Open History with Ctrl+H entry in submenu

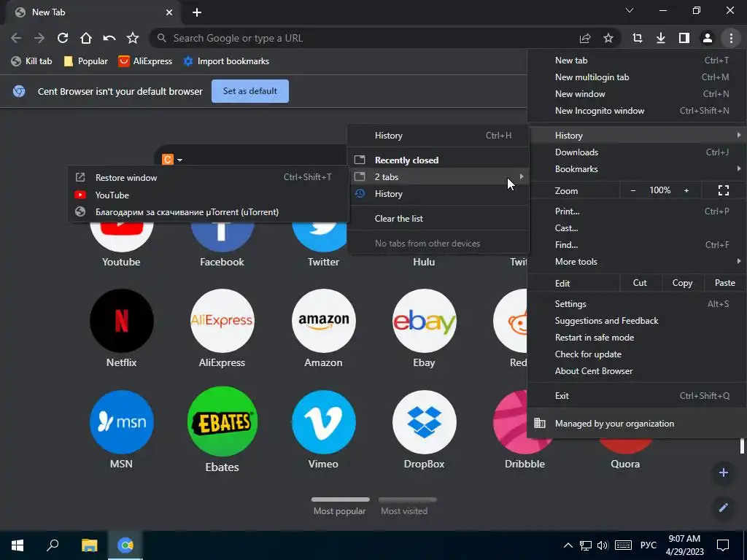tap(438, 136)
